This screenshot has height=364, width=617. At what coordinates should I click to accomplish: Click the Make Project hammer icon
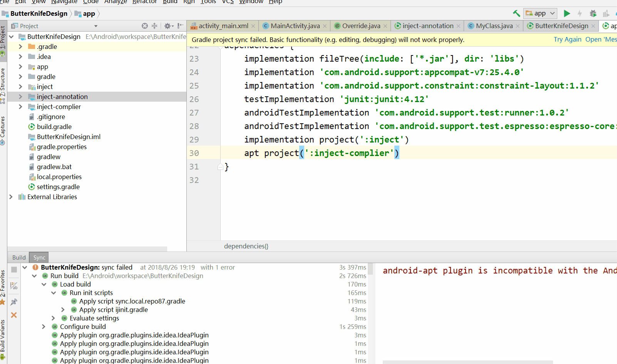516,13
